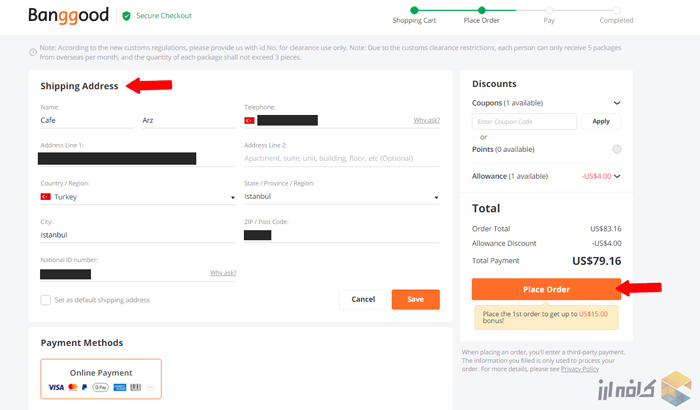Click the Save address button
Viewport: 700px width, 410px height.
coord(415,299)
